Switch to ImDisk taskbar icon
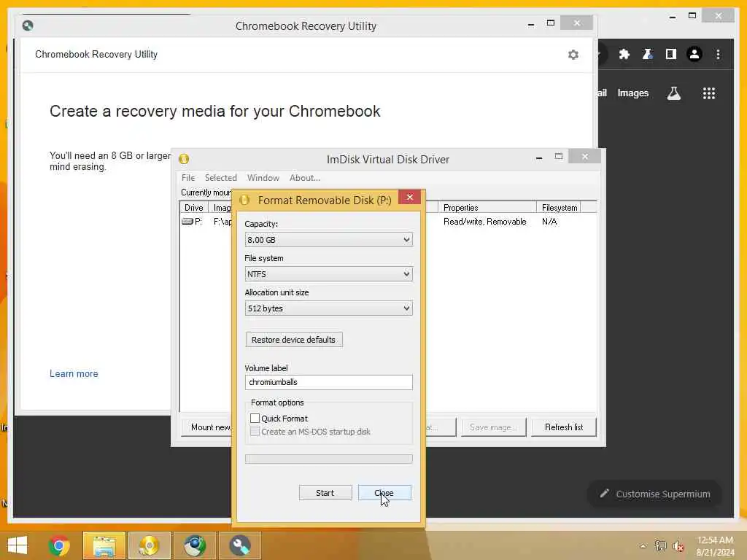 click(150, 545)
